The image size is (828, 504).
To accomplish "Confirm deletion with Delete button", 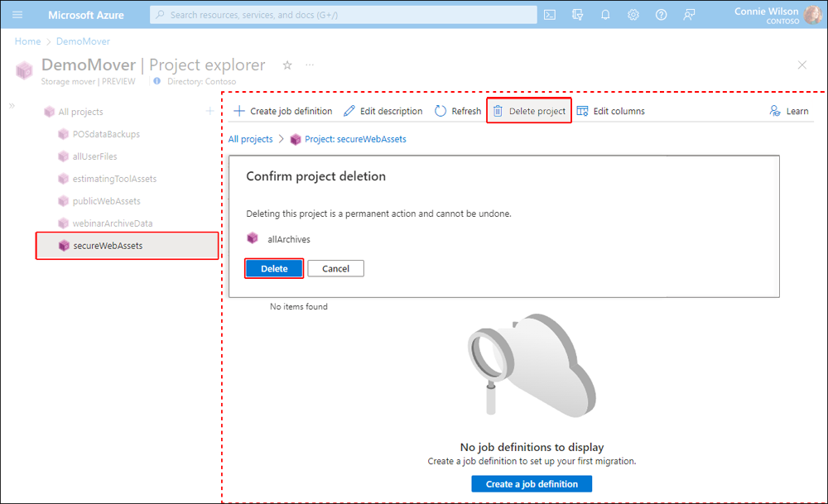I will tap(274, 269).
